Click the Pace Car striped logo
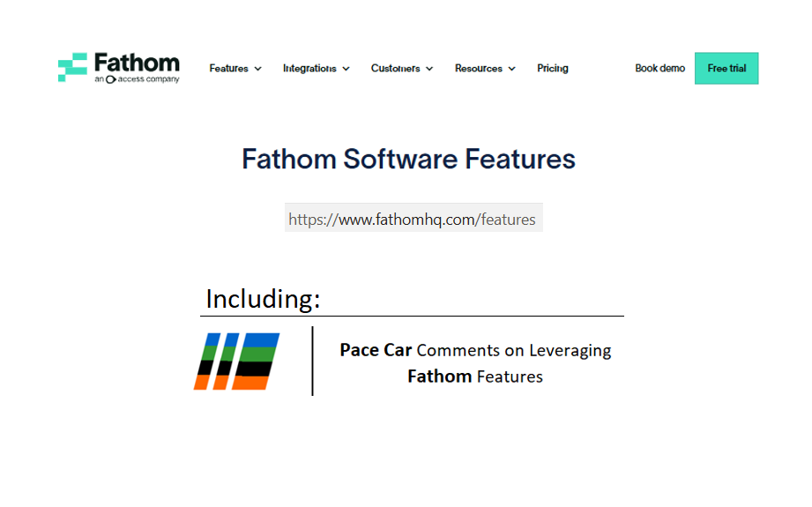Image resolution: width=812 pixels, height=507 pixels. [236, 362]
